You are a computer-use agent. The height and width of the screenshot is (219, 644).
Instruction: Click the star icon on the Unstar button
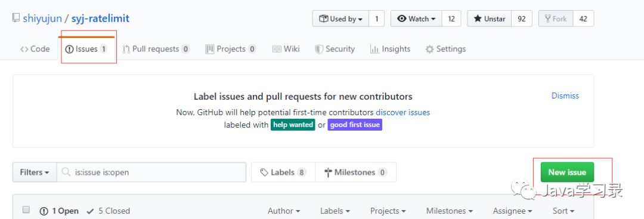tap(478, 18)
